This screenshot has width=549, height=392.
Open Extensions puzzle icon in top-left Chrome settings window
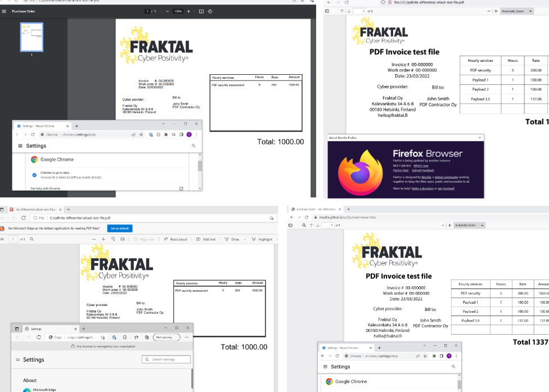(166, 134)
